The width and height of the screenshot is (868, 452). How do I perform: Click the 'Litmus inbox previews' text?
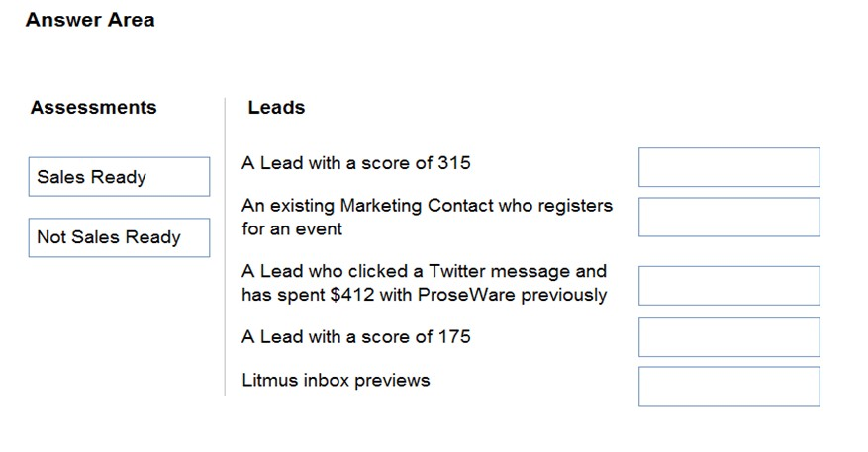pyautogui.click(x=336, y=380)
